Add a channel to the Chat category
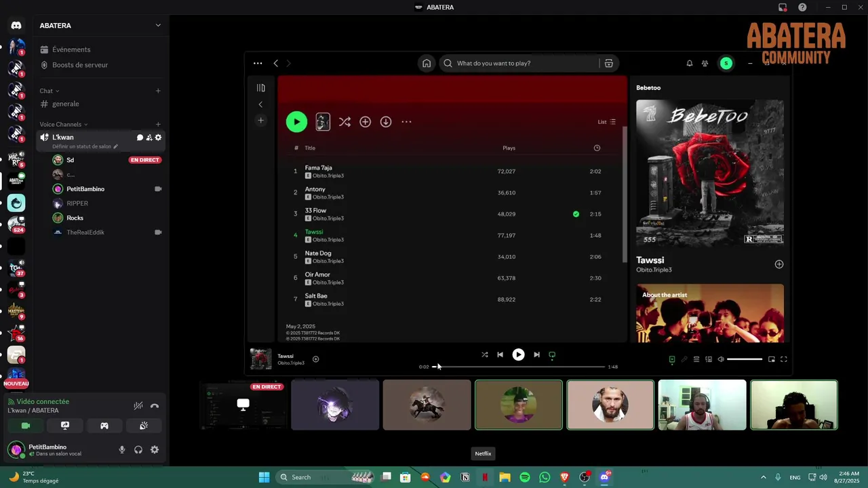This screenshot has width=868, height=488. [x=158, y=91]
